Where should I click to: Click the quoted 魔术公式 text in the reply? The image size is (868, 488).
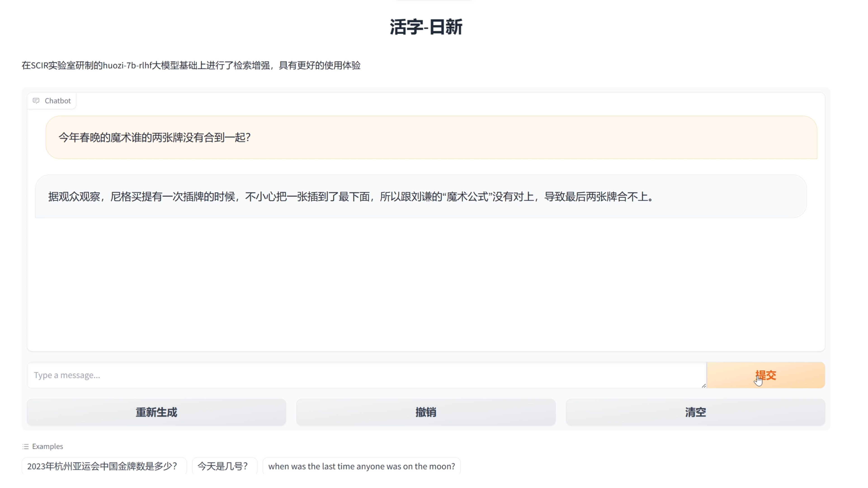(467, 197)
